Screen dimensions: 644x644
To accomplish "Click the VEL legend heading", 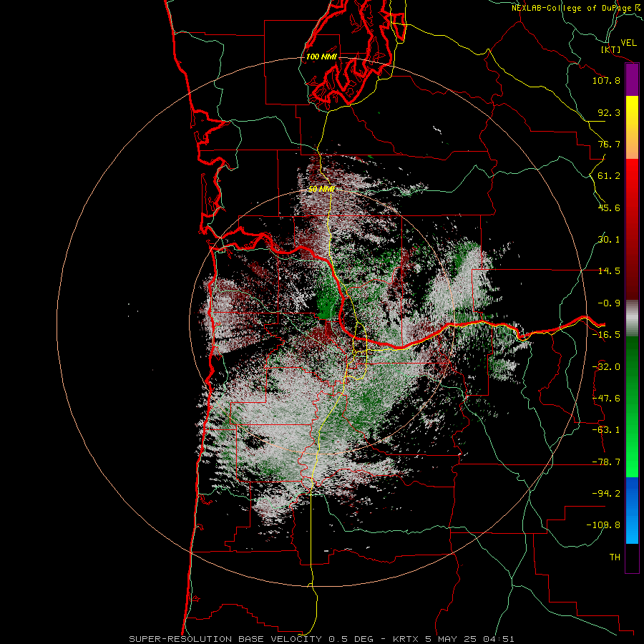I will pos(628,43).
